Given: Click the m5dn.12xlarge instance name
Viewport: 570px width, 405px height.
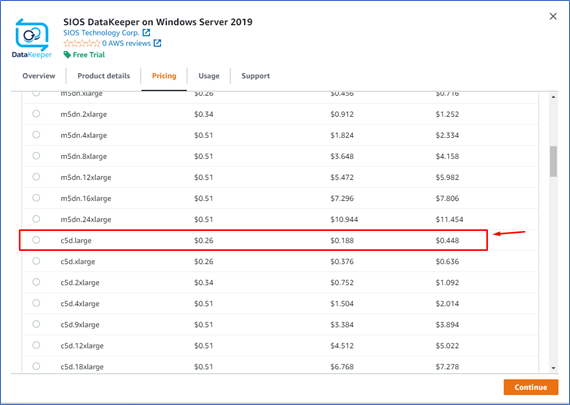Looking at the screenshot, I should tap(86, 178).
